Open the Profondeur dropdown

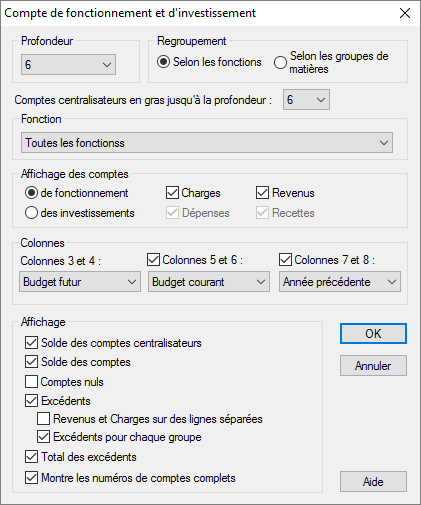tap(68, 65)
